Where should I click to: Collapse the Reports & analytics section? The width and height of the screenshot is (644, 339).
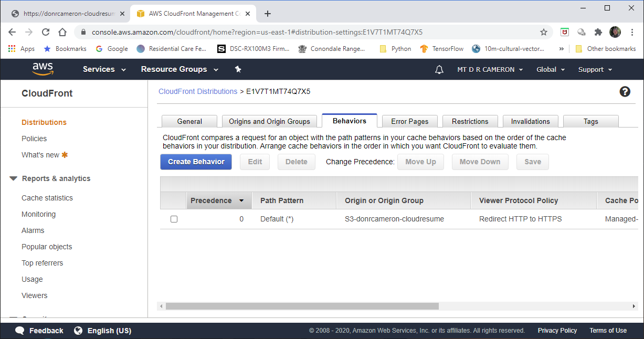14,178
